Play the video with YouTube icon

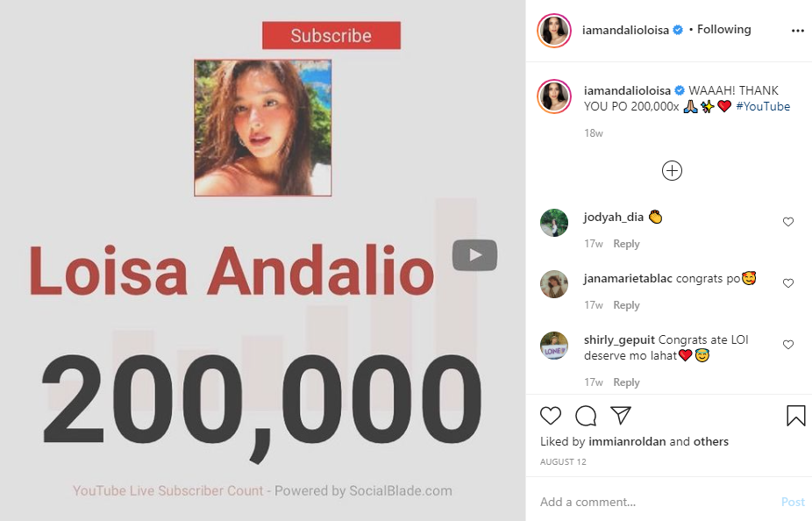[475, 255]
